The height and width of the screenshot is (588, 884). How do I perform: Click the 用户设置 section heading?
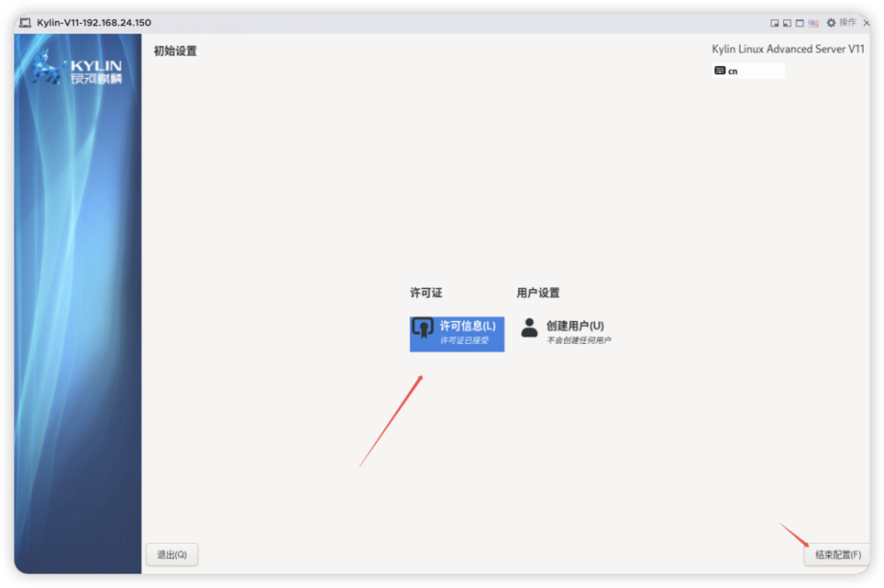pyautogui.click(x=538, y=293)
